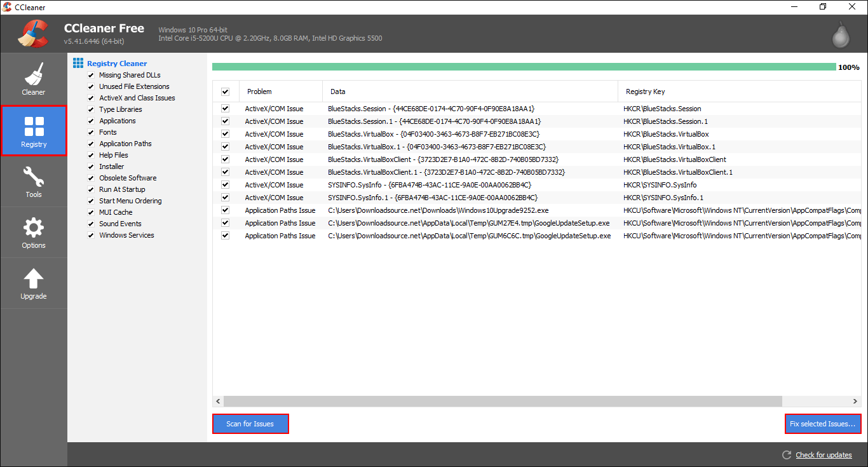
Task: Select SYSINFO.SysInfo.1 data cell
Action: [433, 198]
